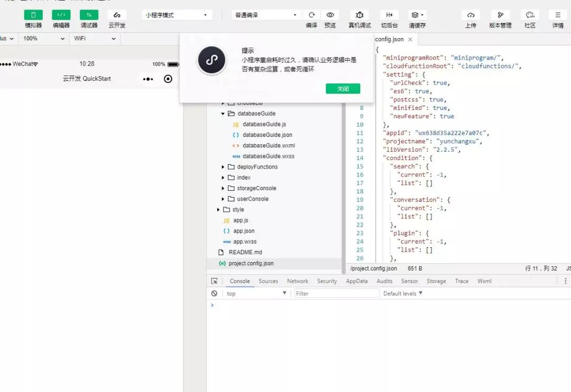Click the inspect element cursor icon
The width and height of the screenshot is (571, 392).
coord(214,281)
